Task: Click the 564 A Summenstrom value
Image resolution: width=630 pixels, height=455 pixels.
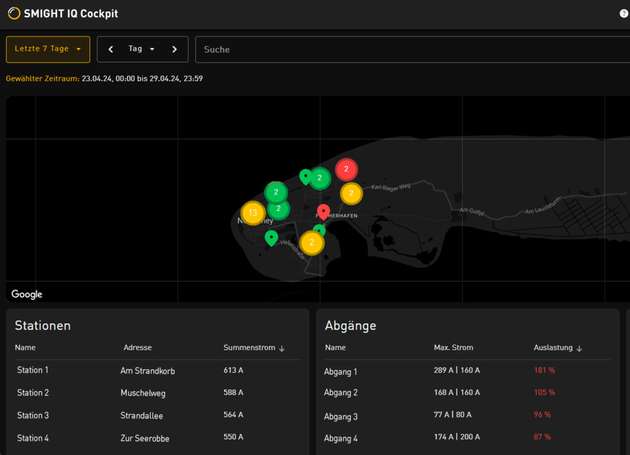Action: pos(233,414)
